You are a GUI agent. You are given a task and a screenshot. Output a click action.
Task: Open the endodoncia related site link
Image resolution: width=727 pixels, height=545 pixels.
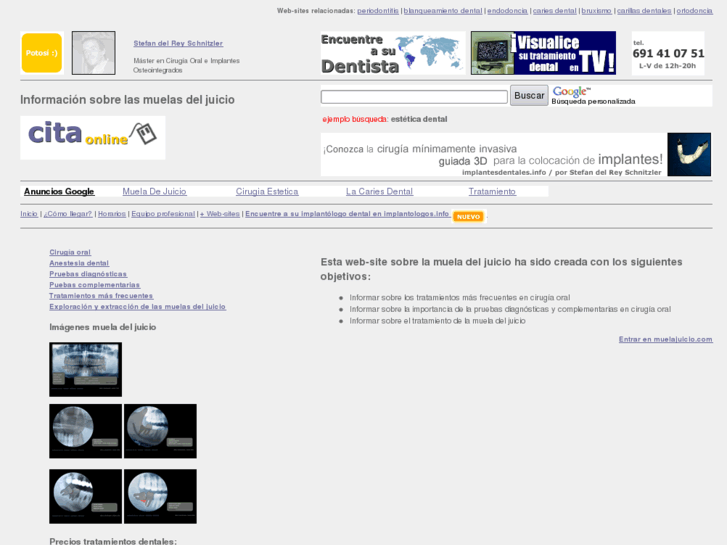507,11
